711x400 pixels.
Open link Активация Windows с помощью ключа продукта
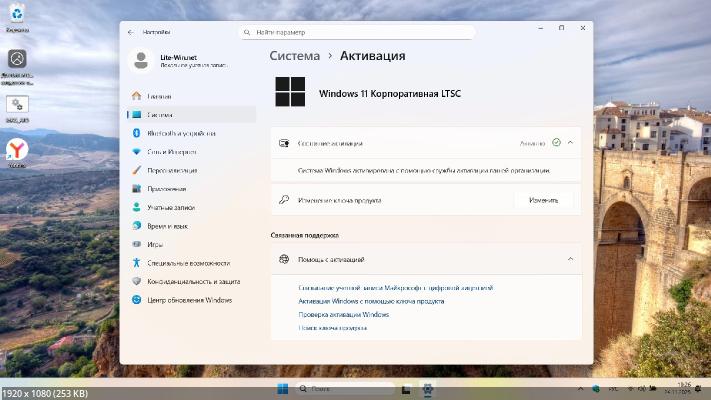371,301
